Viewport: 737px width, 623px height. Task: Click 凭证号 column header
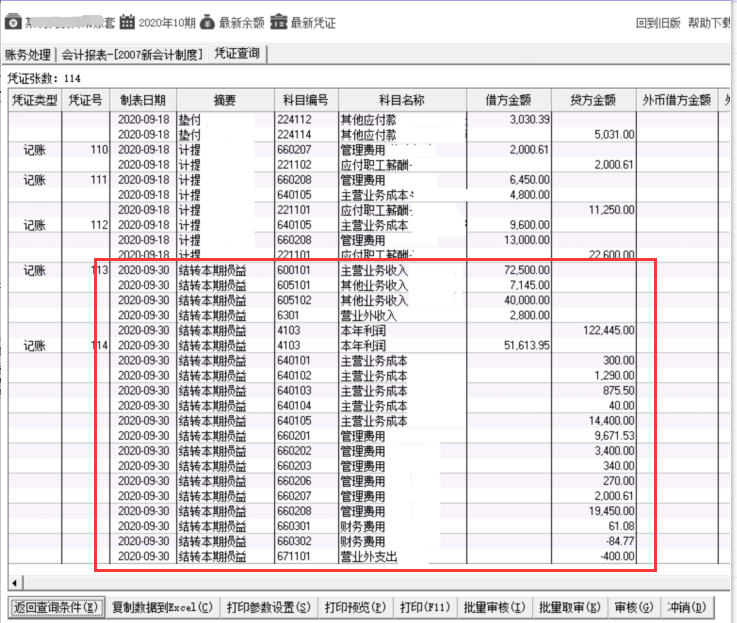[x=86, y=100]
